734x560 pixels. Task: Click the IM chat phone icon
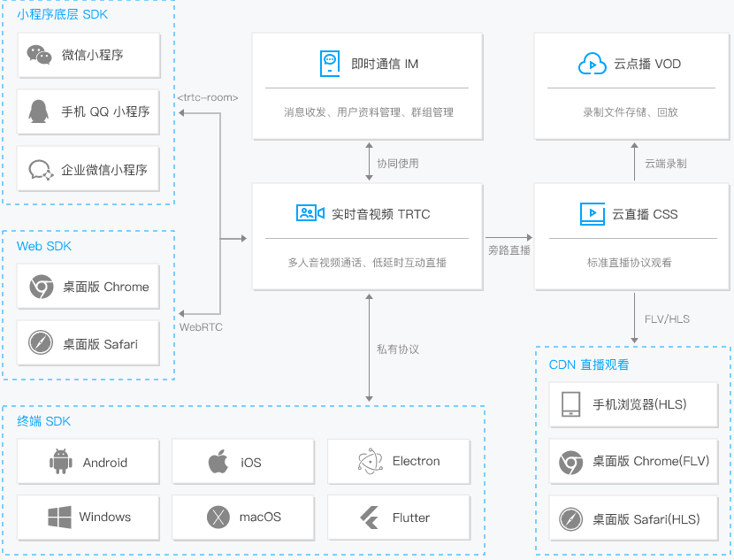tap(330, 63)
